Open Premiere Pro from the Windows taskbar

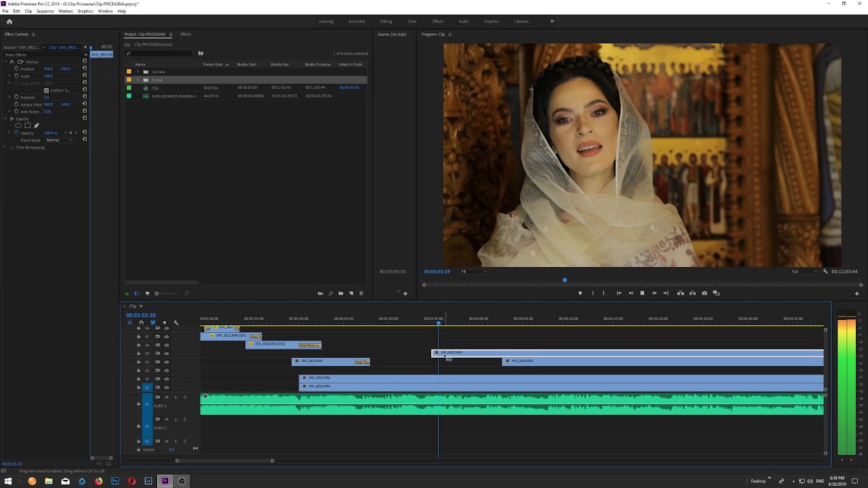[x=165, y=481]
